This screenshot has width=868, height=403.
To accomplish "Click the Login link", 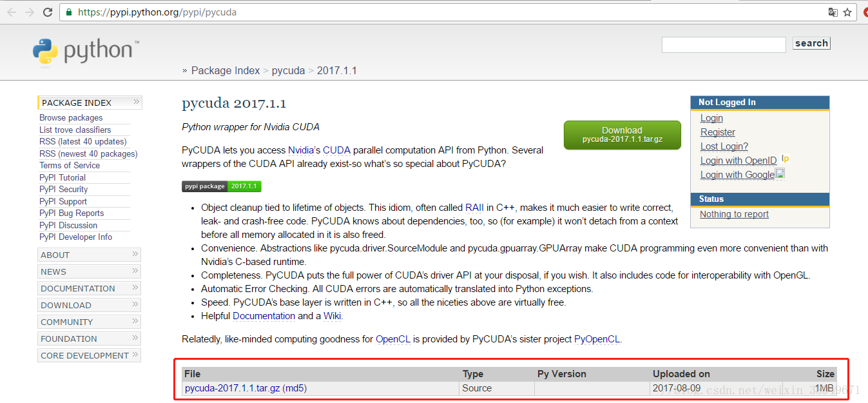I will [x=711, y=118].
